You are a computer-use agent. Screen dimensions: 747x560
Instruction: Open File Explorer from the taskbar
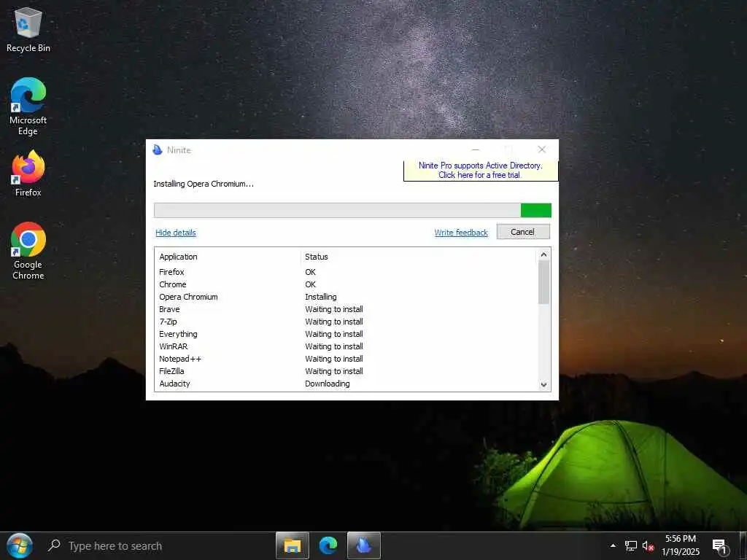pyautogui.click(x=293, y=545)
